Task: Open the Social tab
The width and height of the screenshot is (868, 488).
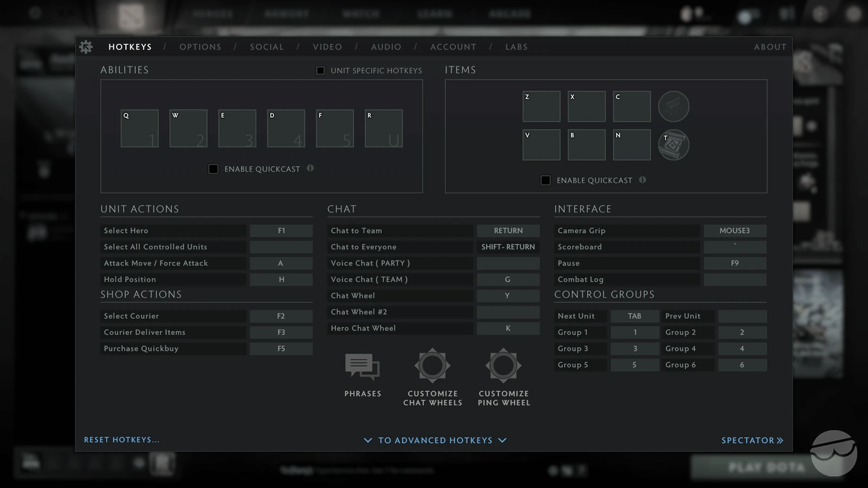Action: click(x=267, y=47)
